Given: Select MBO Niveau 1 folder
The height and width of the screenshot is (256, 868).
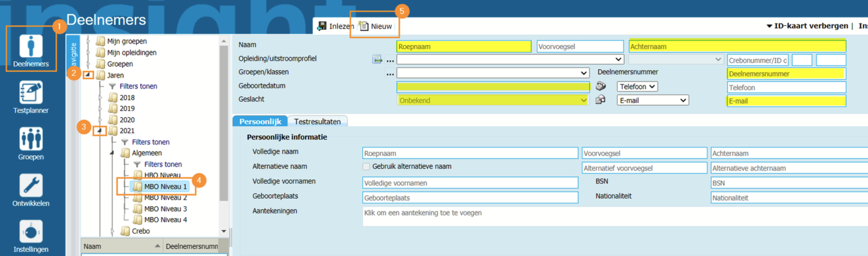Looking at the screenshot, I should [x=165, y=186].
